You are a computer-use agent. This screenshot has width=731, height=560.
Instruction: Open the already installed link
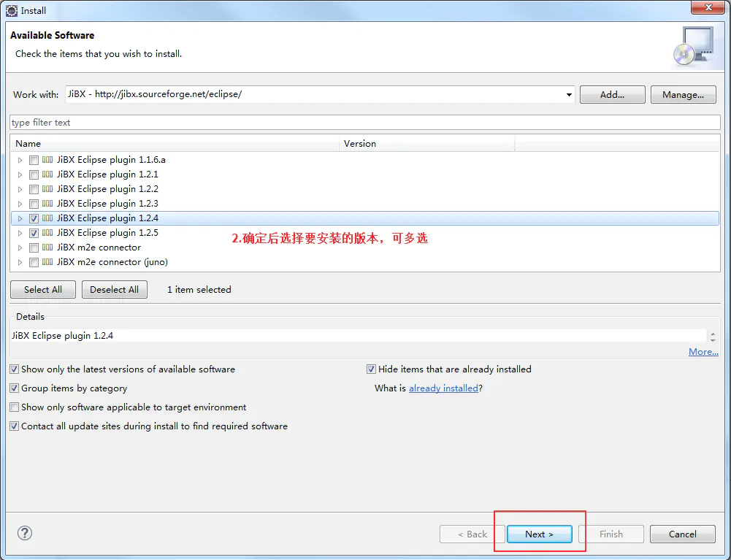pos(443,388)
